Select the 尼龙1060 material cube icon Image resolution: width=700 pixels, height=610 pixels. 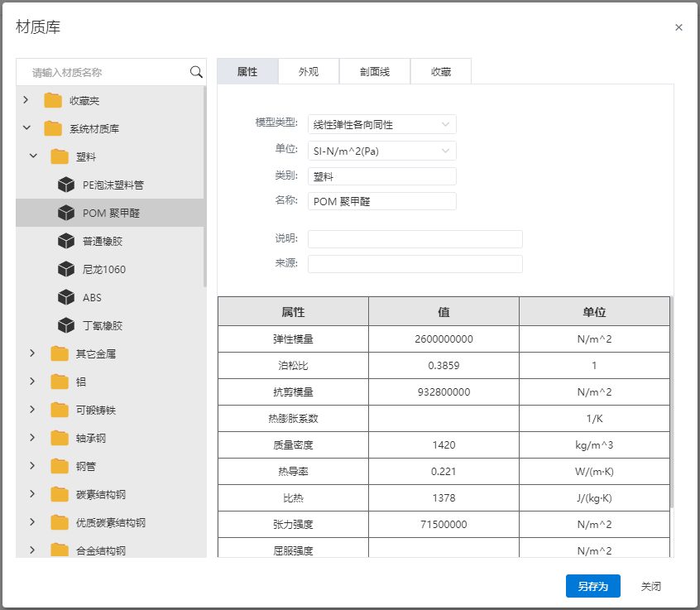[66, 269]
